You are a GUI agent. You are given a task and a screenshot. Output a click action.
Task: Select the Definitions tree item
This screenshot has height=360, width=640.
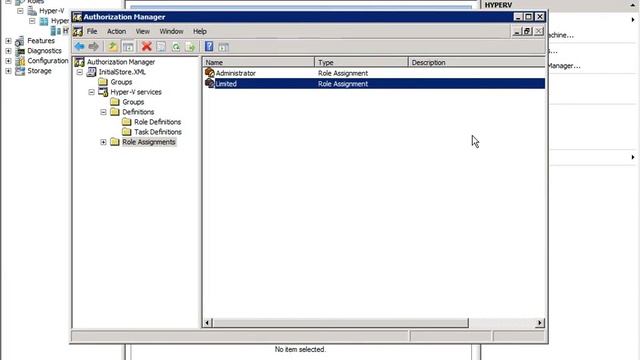pyautogui.click(x=138, y=112)
